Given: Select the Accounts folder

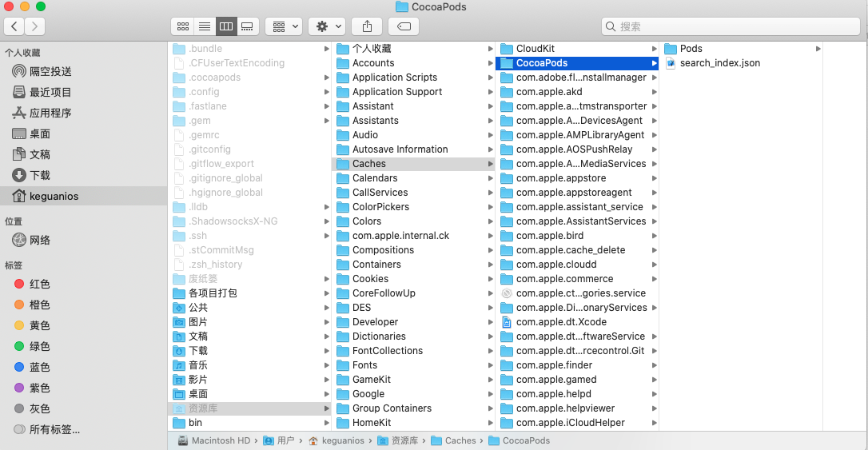Looking at the screenshot, I should coord(413,63).
